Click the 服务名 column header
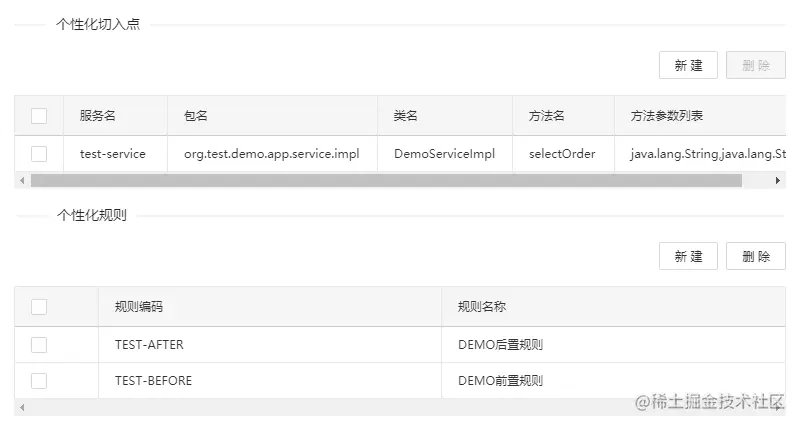Viewport: 800px width, 426px height. [x=115, y=116]
